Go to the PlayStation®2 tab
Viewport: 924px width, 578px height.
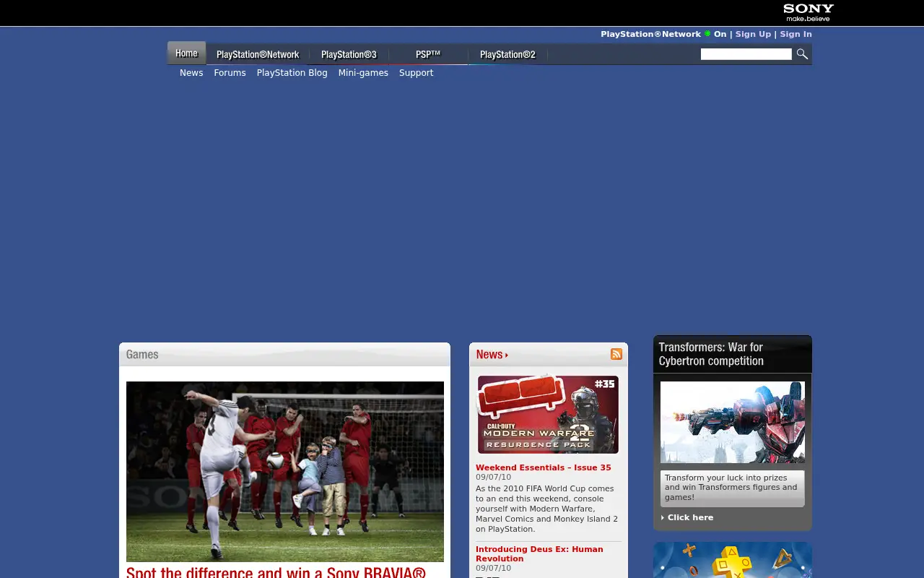click(507, 54)
